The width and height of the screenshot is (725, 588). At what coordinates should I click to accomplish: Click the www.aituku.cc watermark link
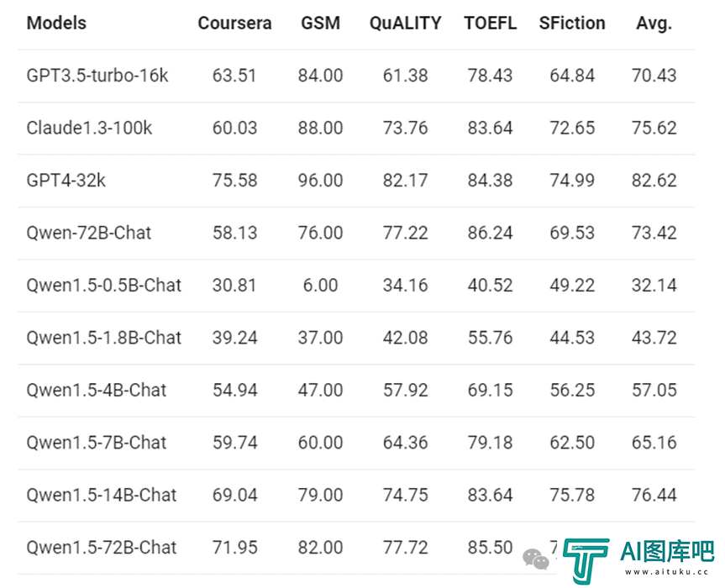click(x=666, y=572)
